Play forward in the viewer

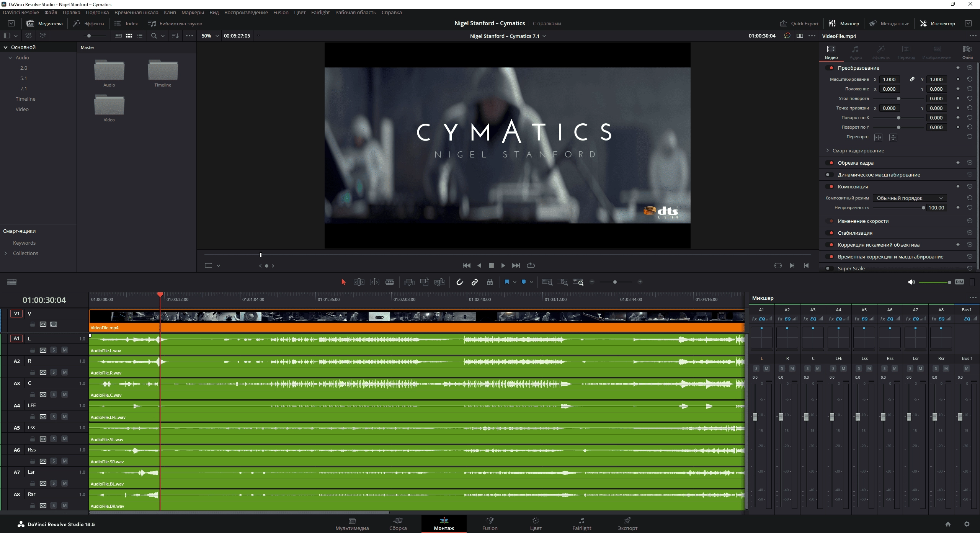[503, 265]
